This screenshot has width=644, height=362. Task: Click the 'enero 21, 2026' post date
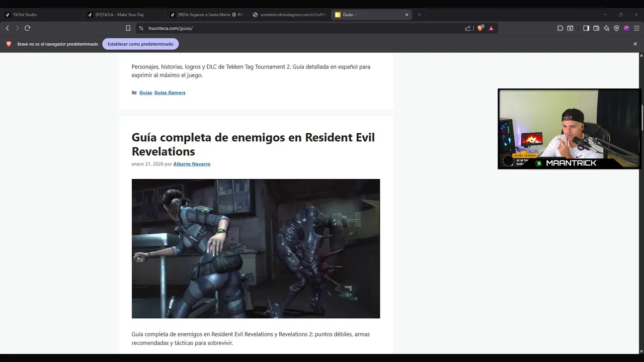coord(147,164)
